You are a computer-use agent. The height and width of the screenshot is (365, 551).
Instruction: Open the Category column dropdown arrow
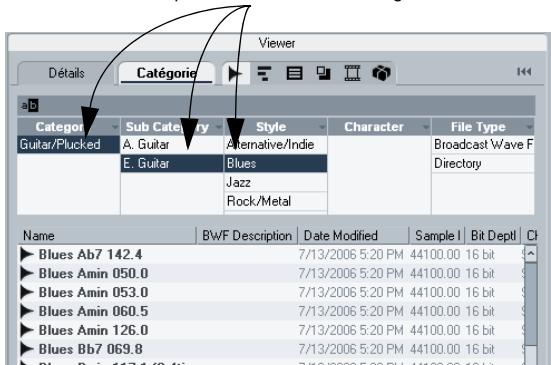tap(115, 126)
